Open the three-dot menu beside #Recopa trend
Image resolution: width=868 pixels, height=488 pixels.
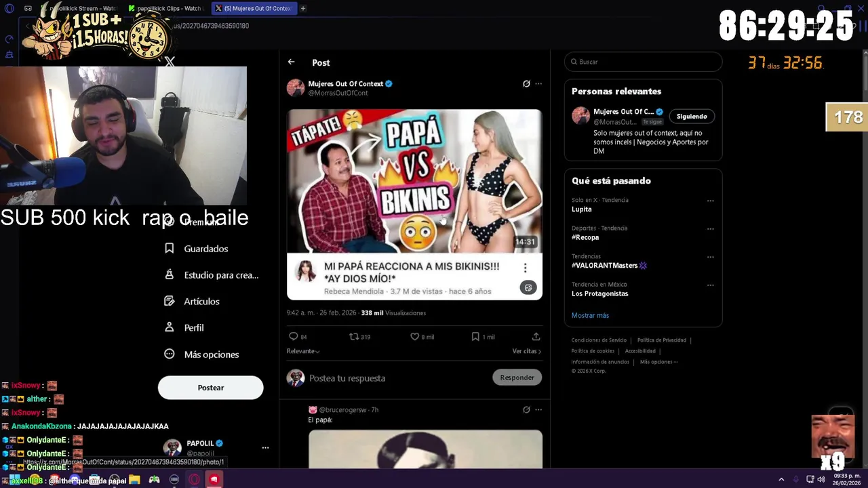711,229
